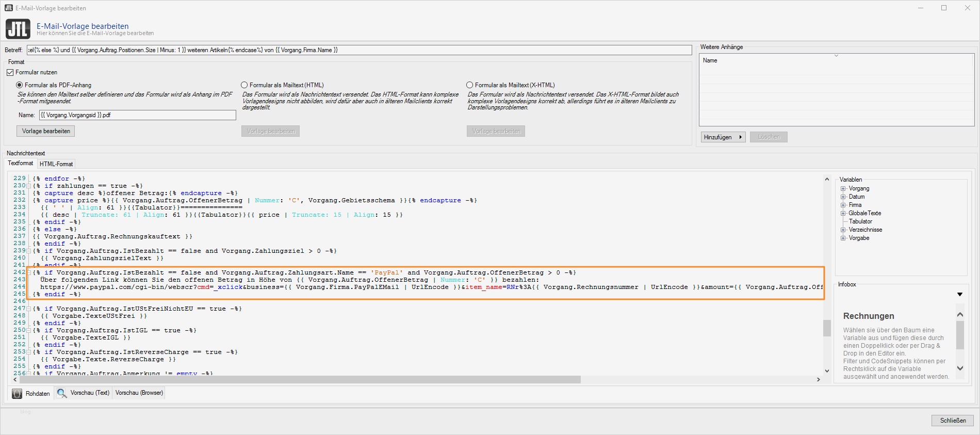Click the Löschen attachment button
This screenshot has height=435, width=980.
(x=769, y=137)
